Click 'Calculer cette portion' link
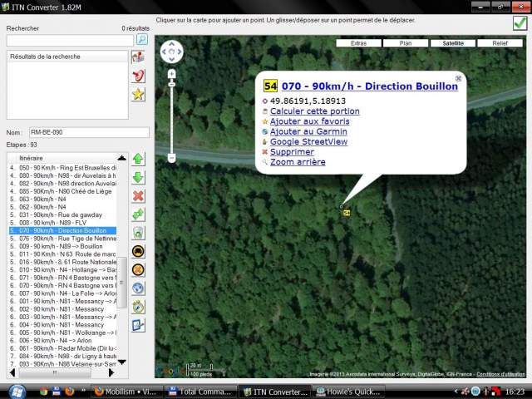The height and width of the screenshot is (399, 532). click(x=314, y=111)
